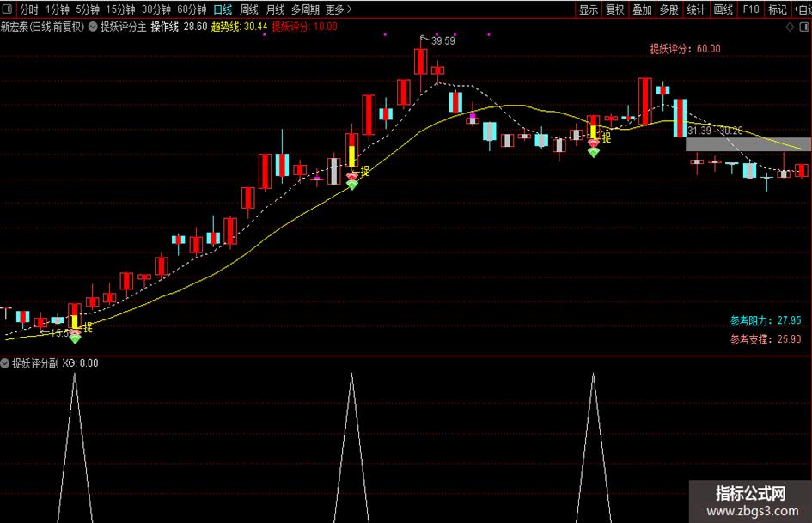Viewport: 812px width, 523px height.
Task: Open the 复权 adjustment menu
Action: coord(615,9)
